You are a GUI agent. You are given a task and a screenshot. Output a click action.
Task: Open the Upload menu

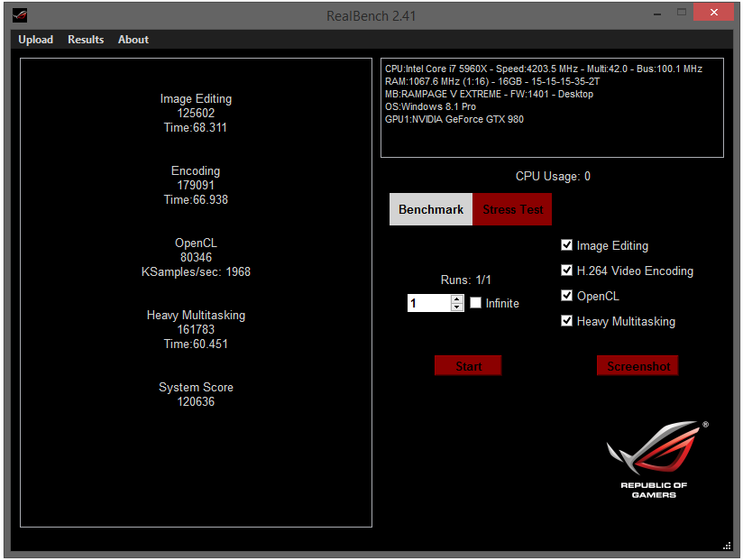click(x=35, y=40)
